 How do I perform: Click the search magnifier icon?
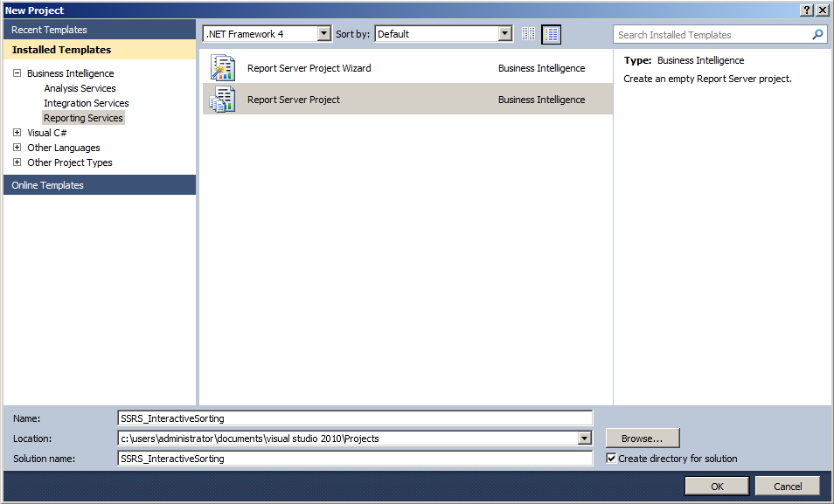click(x=817, y=34)
